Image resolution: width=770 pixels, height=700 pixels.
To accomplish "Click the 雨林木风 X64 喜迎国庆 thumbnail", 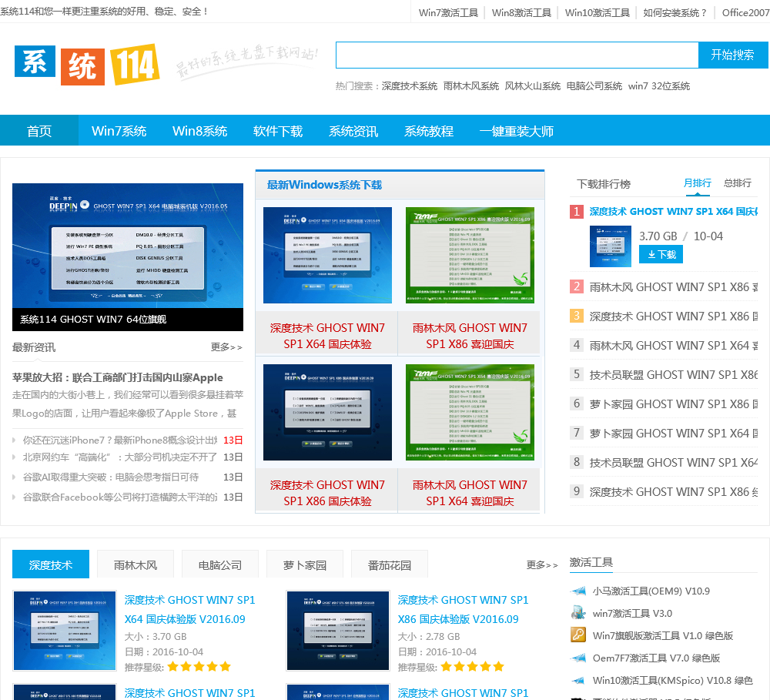I will (470, 412).
